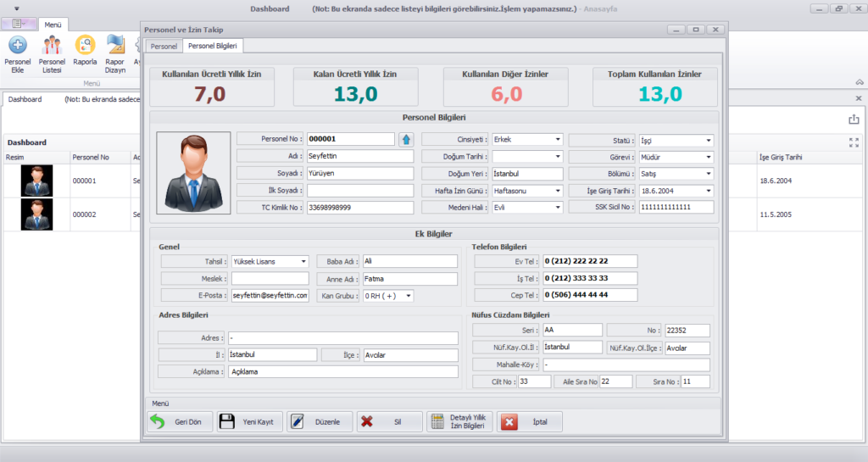Open the Rapor Dizayn tool

click(x=115, y=45)
